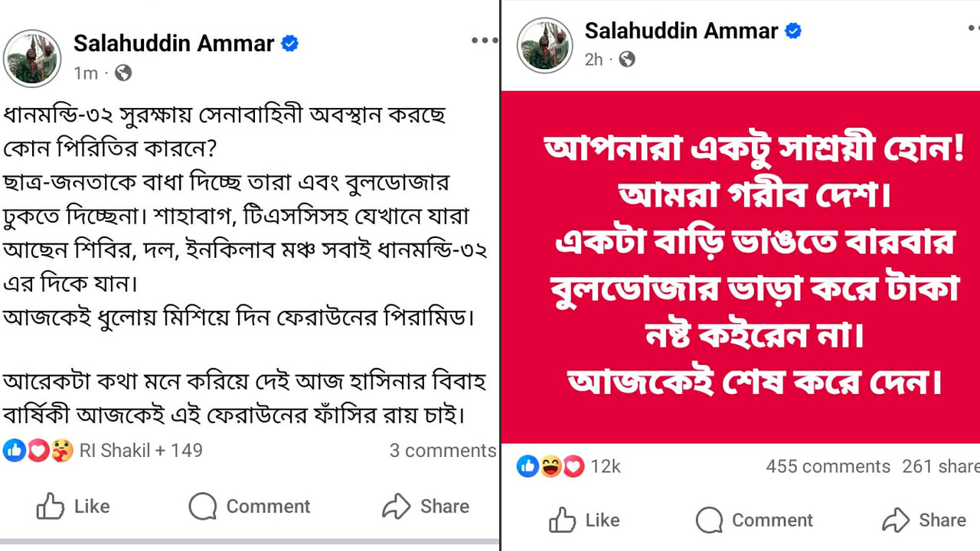Click the left post's profile picture
980x551 pixels.
tap(32, 58)
